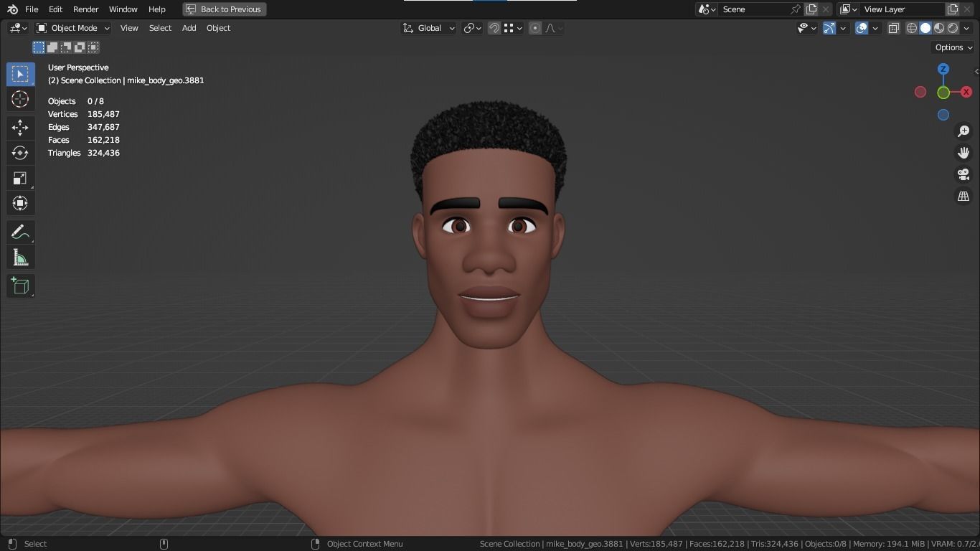This screenshot has width=980, height=551.
Task: Choose Intersect existing selection mode
Action: coord(93,47)
